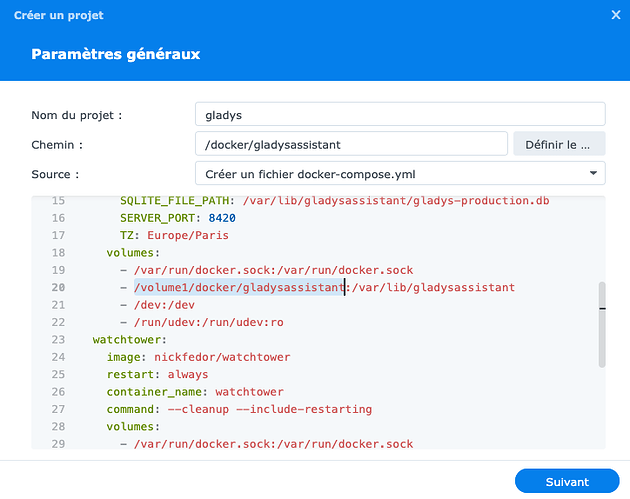Click the docker.sock volume on line 29
The height and width of the screenshot is (499, 630).
point(273,444)
